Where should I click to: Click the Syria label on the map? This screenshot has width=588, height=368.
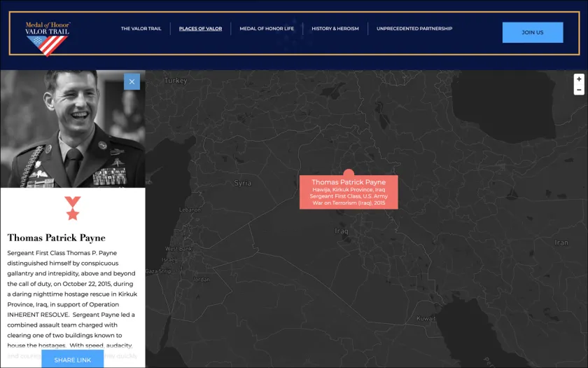coord(242,183)
